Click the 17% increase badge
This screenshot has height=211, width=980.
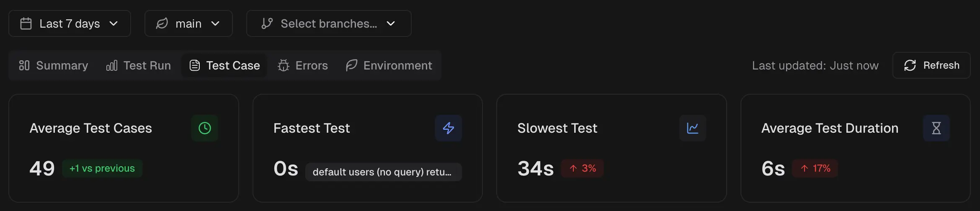pyautogui.click(x=815, y=168)
